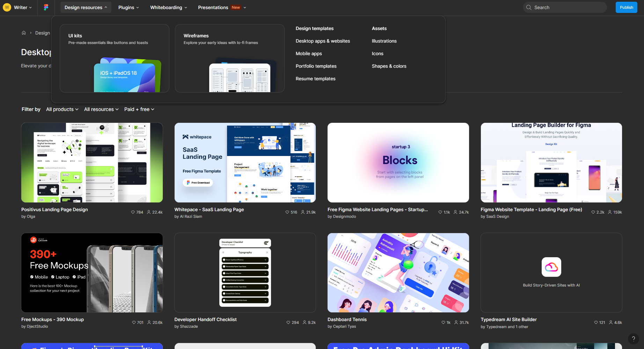Screen dimensions: 644x349
Task: Click users icon on Dashboard Tennis
Action: [456, 322]
